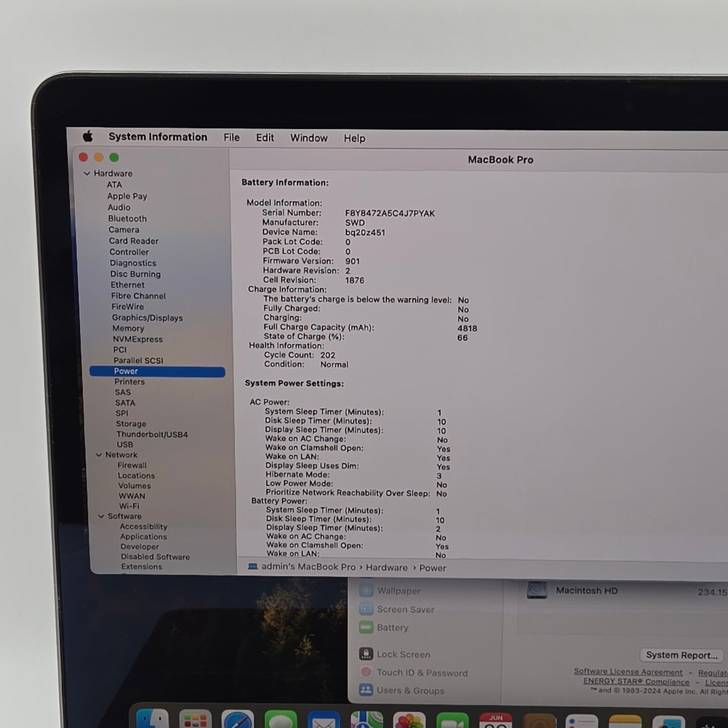Open Reminders from the Dock
This screenshot has width=728, height=728.
(x=582, y=721)
